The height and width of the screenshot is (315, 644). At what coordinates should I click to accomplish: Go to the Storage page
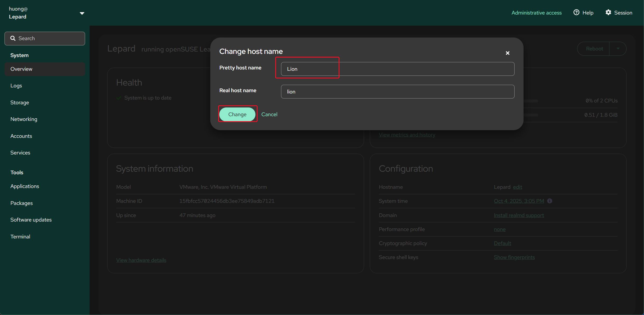coord(20,102)
